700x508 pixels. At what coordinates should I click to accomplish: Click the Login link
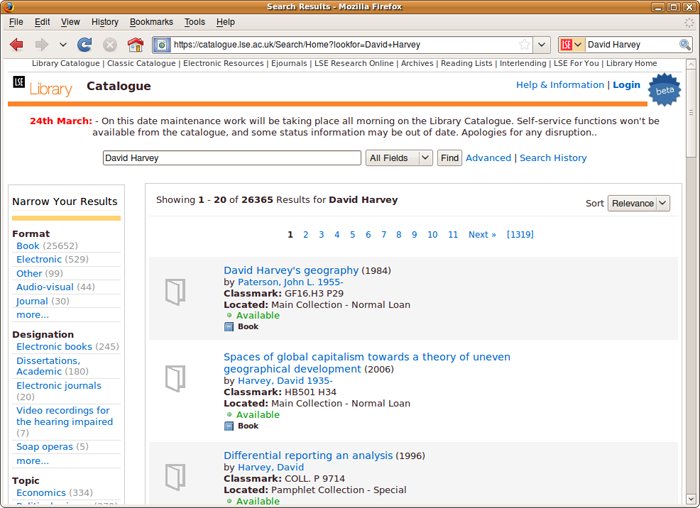[x=626, y=85]
